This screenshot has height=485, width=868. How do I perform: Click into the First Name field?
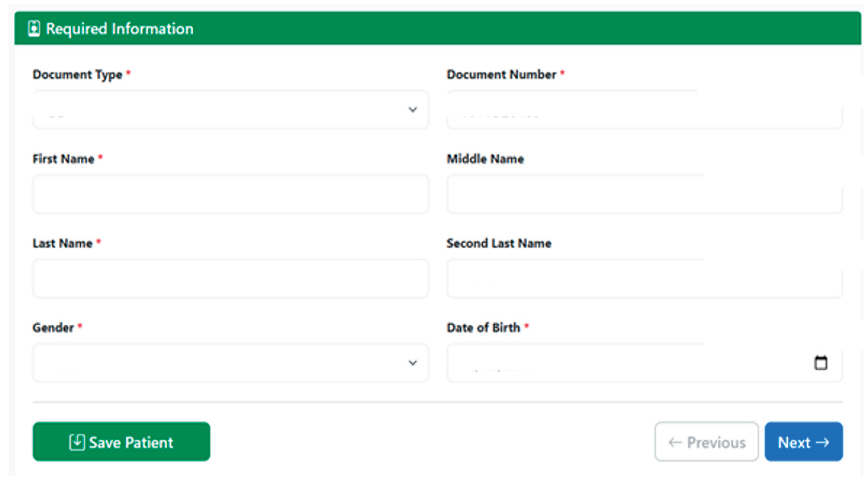tap(231, 194)
